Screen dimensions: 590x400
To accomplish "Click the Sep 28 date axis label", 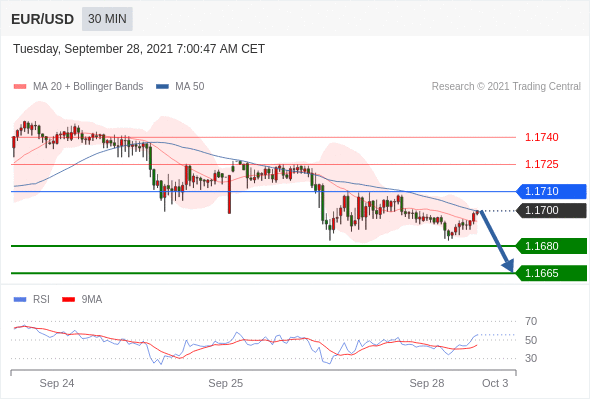I will point(427,383).
